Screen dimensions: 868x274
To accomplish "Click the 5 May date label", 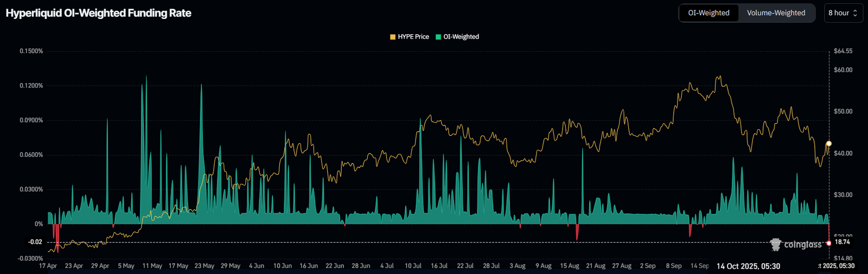I will 126,266.
